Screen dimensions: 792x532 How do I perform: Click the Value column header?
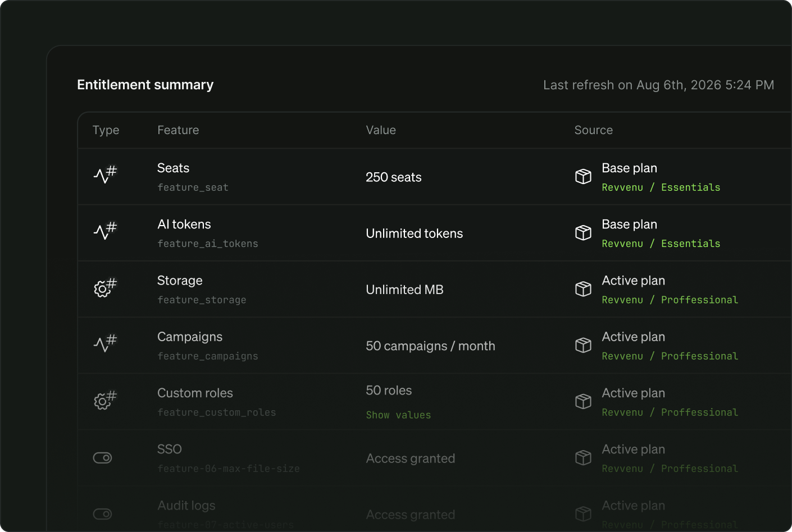click(381, 130)
